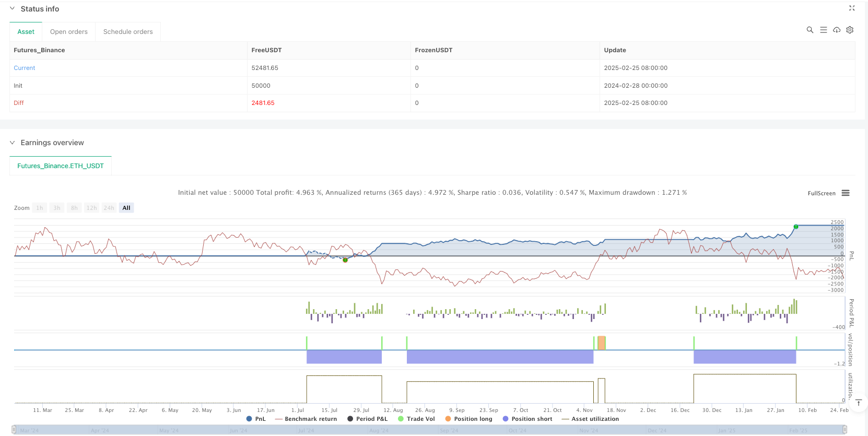Toggle the PnL legend series
Image resolution: width=868 pixels, height=436 pixels.
pos(256,419)
